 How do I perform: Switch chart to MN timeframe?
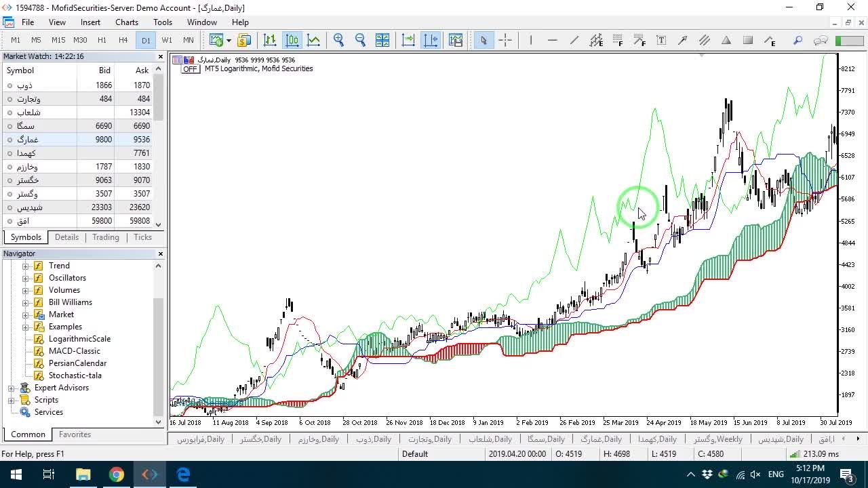point(189,40)
